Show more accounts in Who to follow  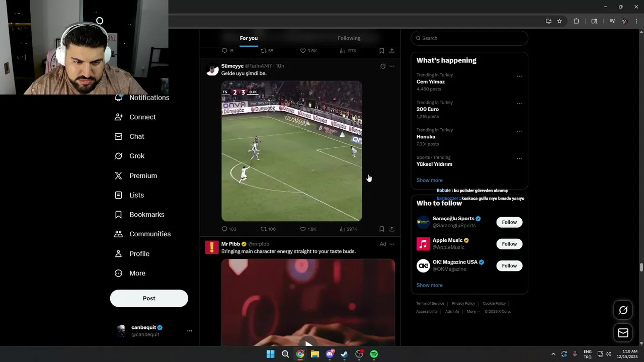coord(429,285)
